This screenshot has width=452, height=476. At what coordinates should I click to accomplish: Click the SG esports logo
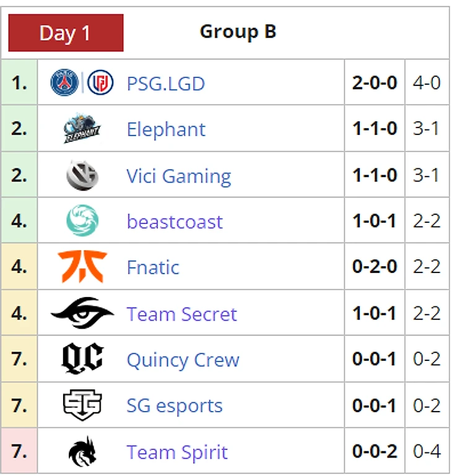pyautogui.click(x=82, y=405)
